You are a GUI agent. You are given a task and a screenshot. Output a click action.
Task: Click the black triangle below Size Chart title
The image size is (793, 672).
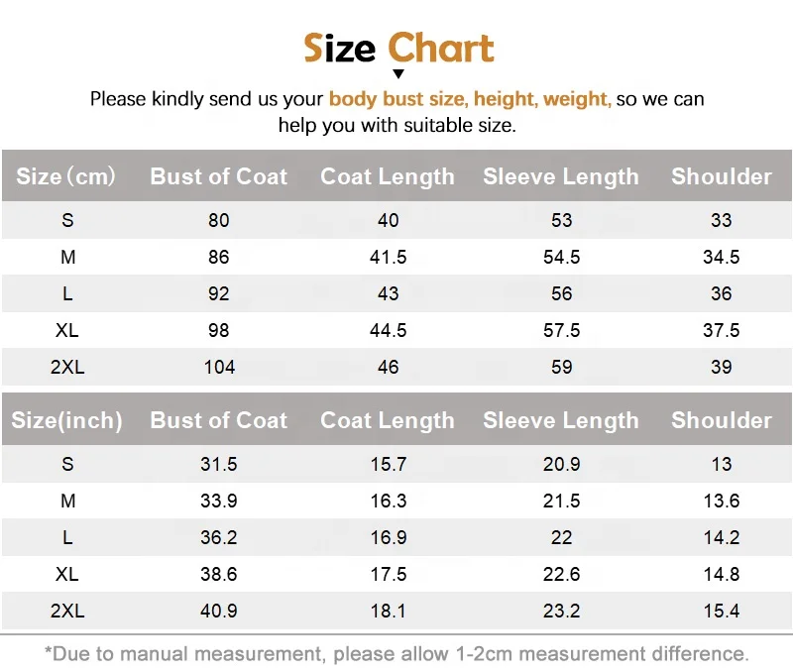click(x=398, y=74)
